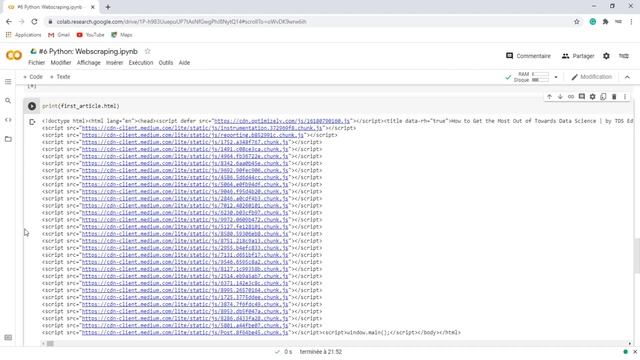The height and width of the screenshot is (360, 640).
Task: Add a new Texte cell
Action: 60,77
